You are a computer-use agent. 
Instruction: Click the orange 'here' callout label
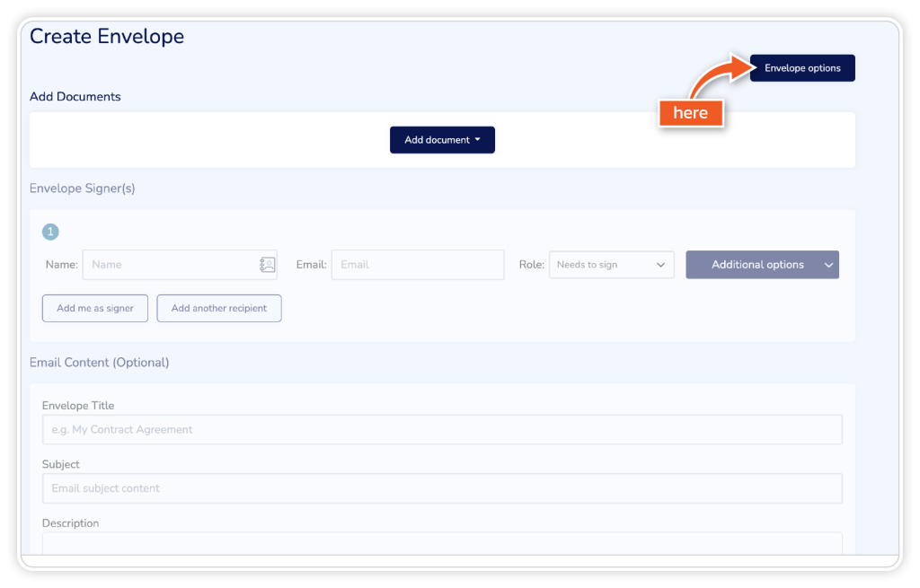[690, 113]
